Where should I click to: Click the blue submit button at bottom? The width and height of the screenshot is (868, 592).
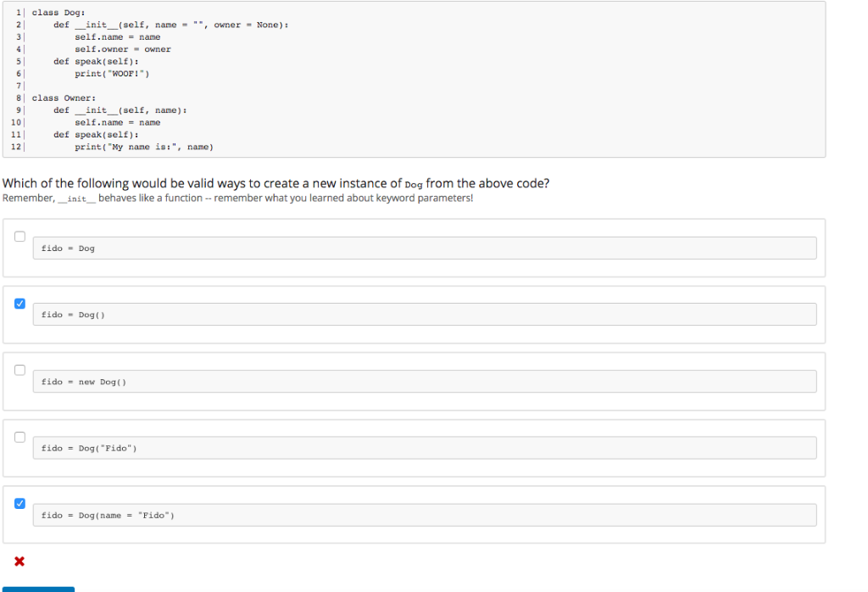coord(38,588)
